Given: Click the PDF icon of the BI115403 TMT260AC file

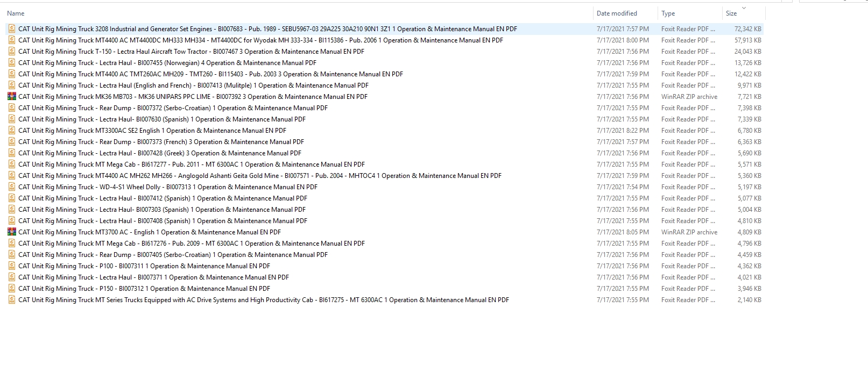Looking at the screenshot, I should pyautogui.click(x=12, y=74).
